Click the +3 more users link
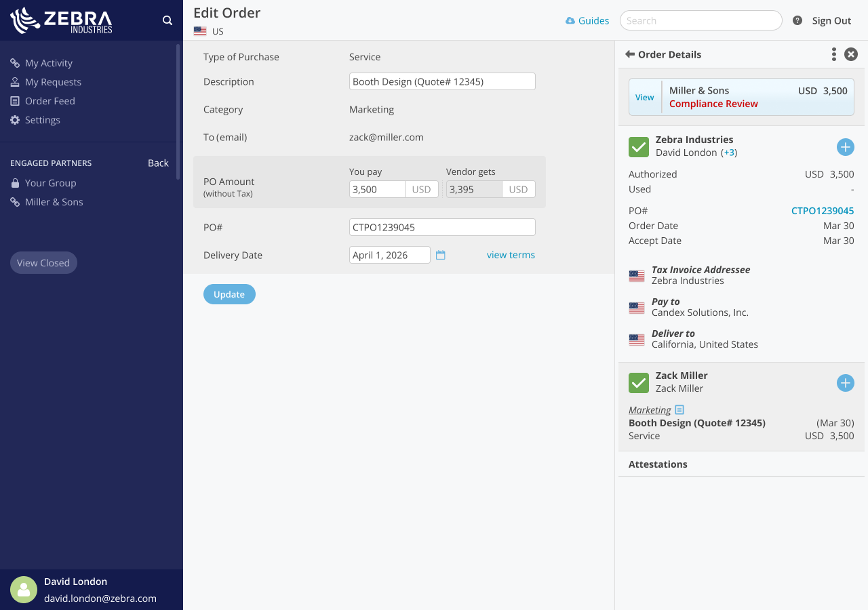Image resolution: width=868 pixels, height=610 pixels. point(729,152)
